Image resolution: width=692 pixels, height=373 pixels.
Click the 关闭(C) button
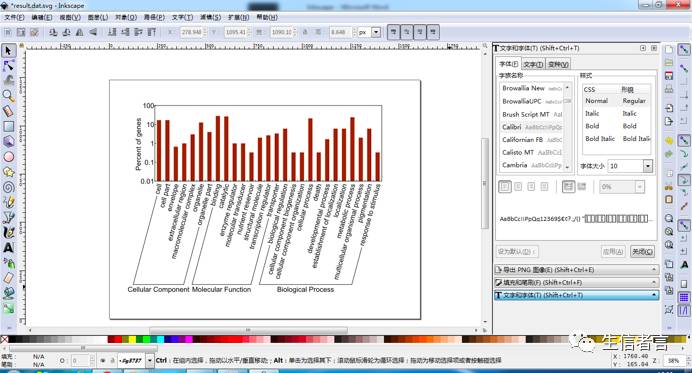coord(642,252)
